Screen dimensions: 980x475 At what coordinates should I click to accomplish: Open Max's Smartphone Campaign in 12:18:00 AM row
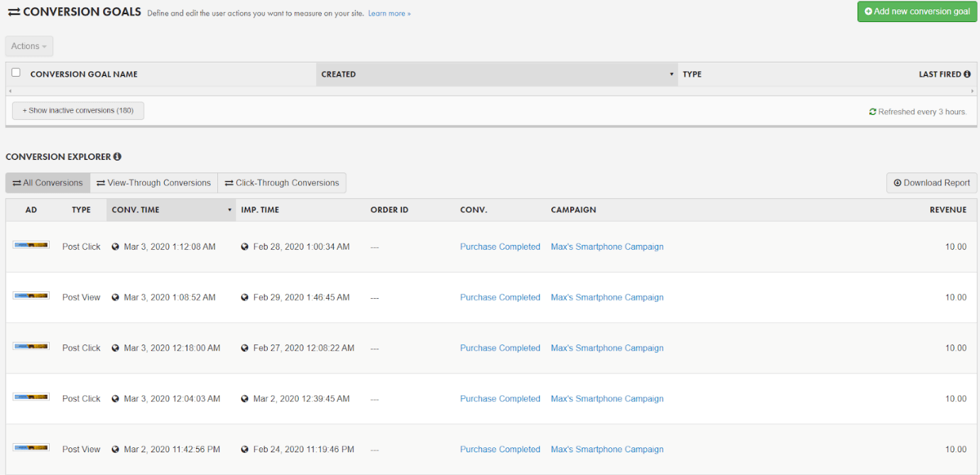607,348
